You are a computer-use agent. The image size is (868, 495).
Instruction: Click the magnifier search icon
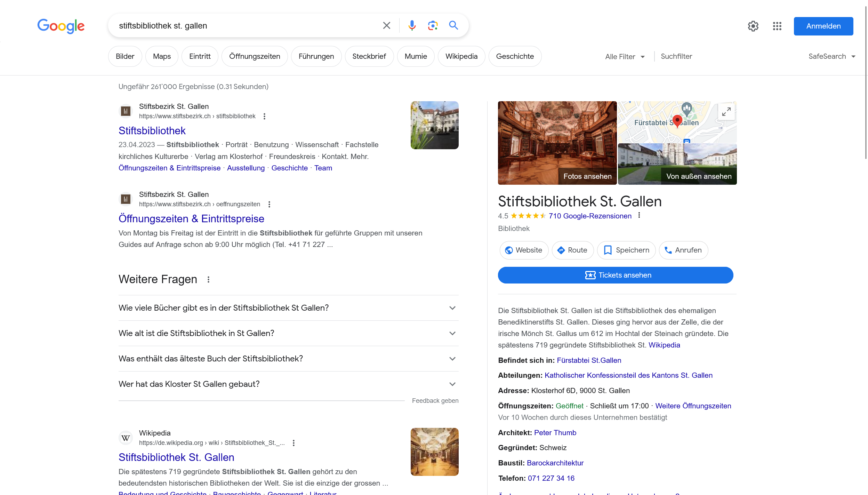[x=453, y=25]
